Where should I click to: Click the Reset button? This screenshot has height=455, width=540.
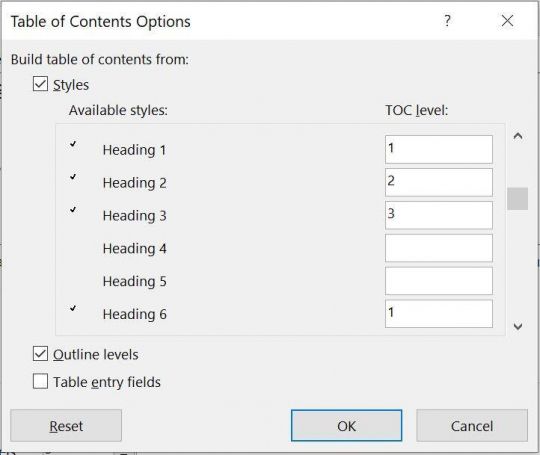(66, 425)
